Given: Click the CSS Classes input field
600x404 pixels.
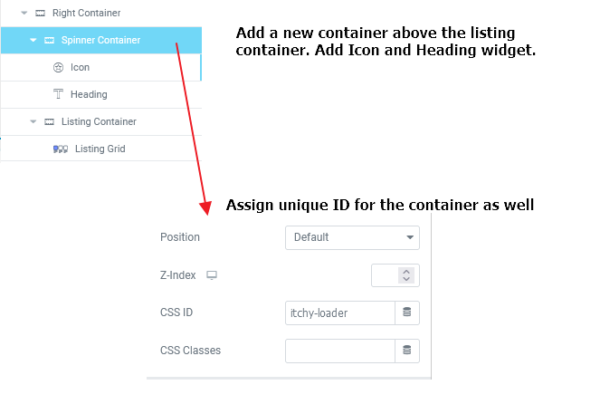Looking at the screenshot, I should 340,350.
